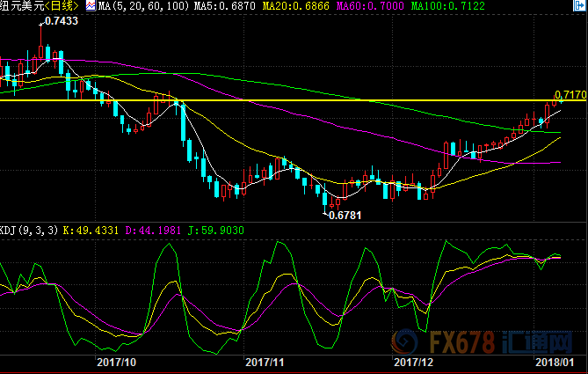
Task: Click the 纽元美元 daily chart title
Action: pyautogui.click(x=40, y=6)
